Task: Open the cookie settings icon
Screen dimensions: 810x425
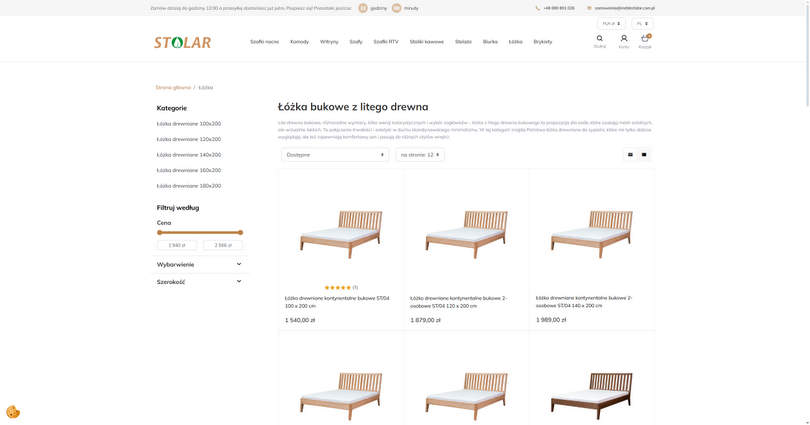Action: point(13,412)
